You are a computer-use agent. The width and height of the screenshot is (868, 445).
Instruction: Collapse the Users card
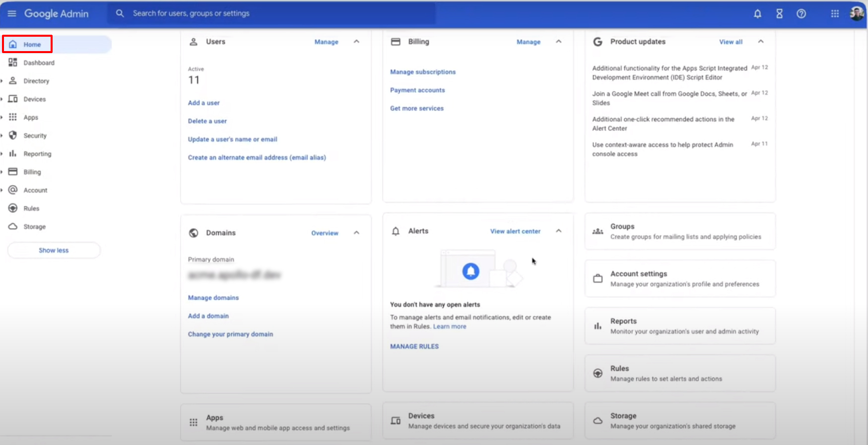point(356,42)
